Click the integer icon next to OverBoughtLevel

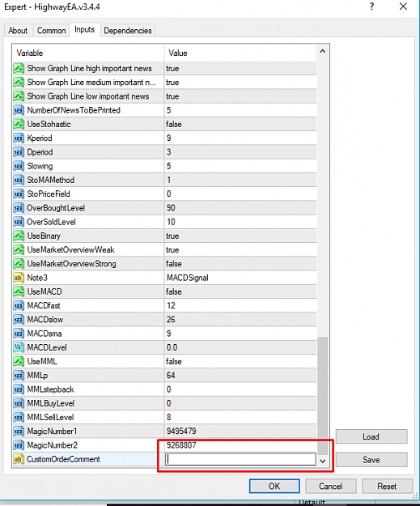pos(19,208)
